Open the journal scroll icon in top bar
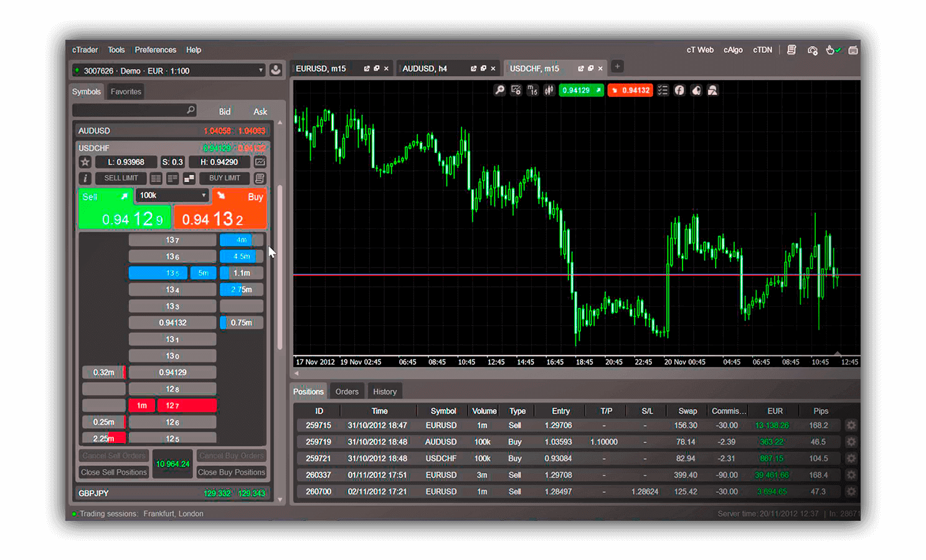The width and height of the screenshot is (926, 560). point(791,50)
